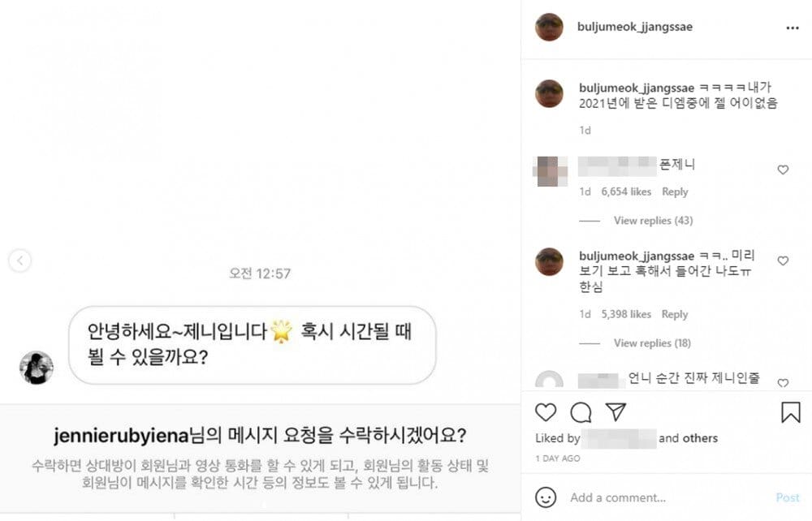Open the emoji picker smiley icon
Image resolution: width=812 pixels, height=521 pixels.
pyautogui.click(x=546, y=497)
